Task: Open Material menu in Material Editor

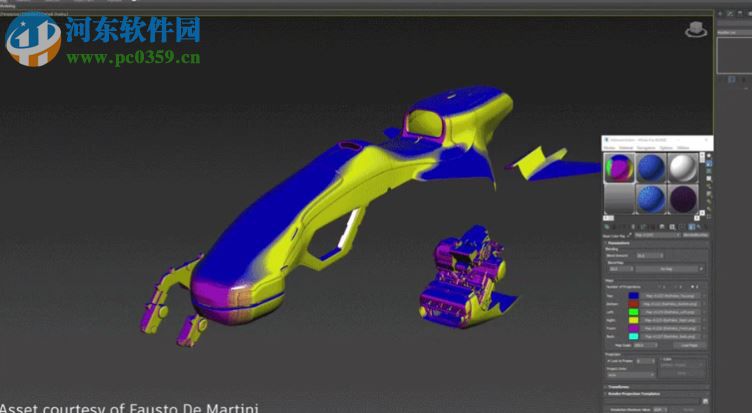Action: (626, 147)
